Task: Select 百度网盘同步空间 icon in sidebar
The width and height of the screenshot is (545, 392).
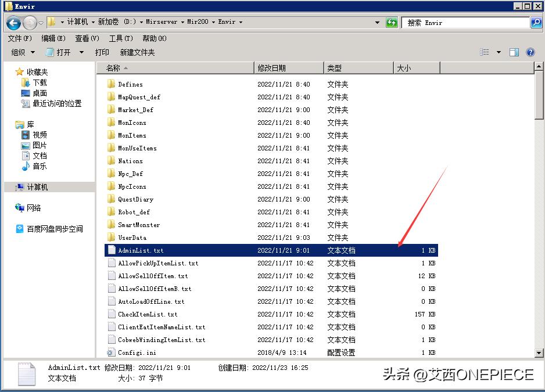Action: tap(20, 229)
